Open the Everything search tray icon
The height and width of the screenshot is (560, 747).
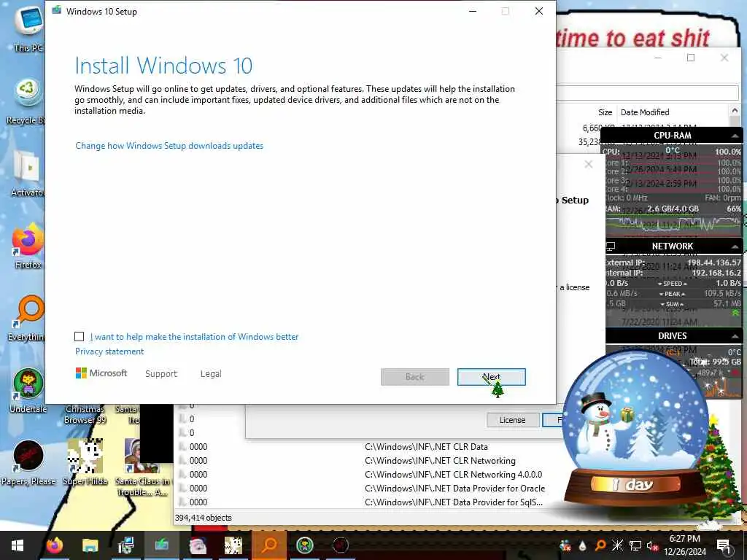600,545
